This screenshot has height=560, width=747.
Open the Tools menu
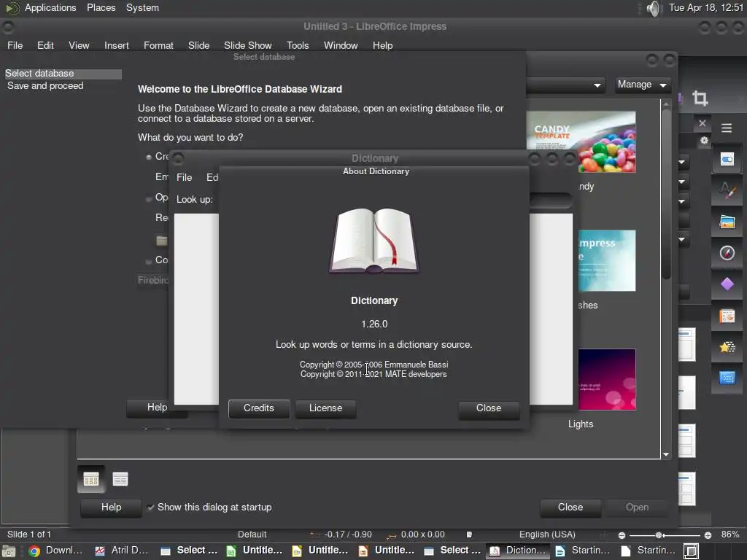pyautogui.click(x=298, y=45)
